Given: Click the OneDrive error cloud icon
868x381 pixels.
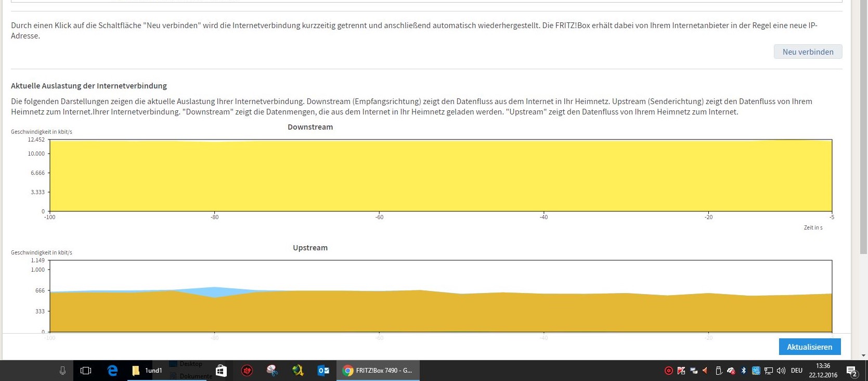Looking at the screenshot, I should 731,371.
